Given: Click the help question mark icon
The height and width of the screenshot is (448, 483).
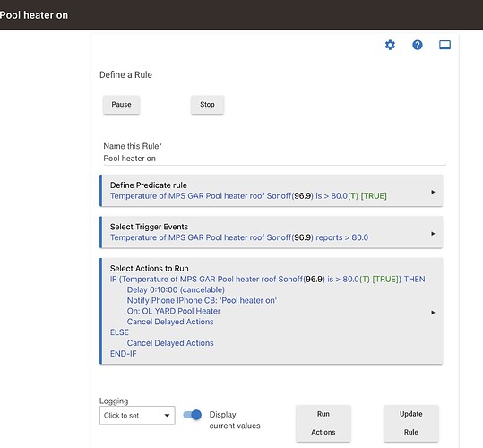Looking at the screenshot, I should click(418, 45).
